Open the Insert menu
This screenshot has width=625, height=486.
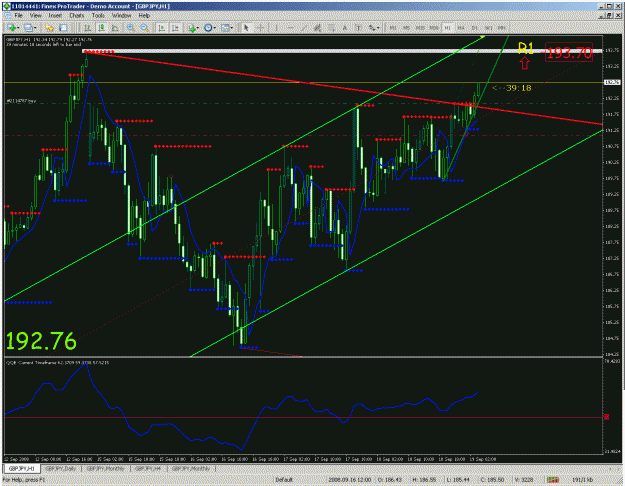tap(55, 16)
